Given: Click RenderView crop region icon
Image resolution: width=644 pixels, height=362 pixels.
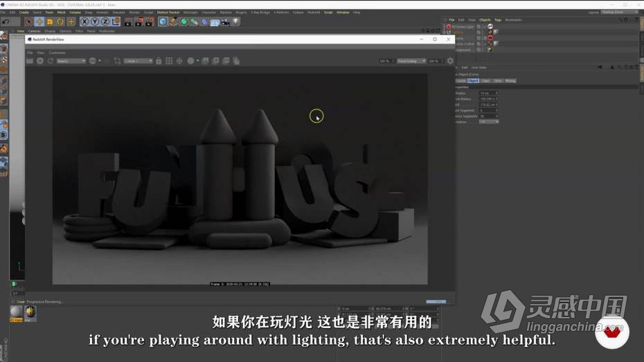Looking at the screenshot, I should click(x=117, y=61).
